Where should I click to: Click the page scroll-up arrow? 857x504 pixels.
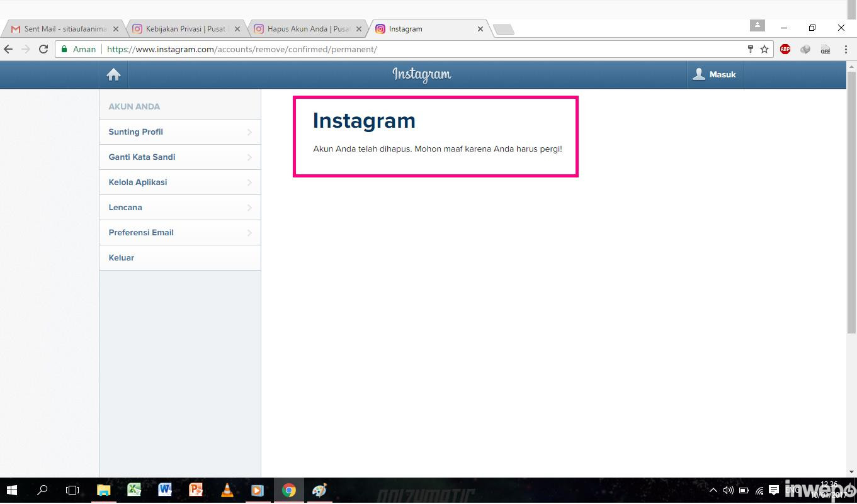[851, 67]
